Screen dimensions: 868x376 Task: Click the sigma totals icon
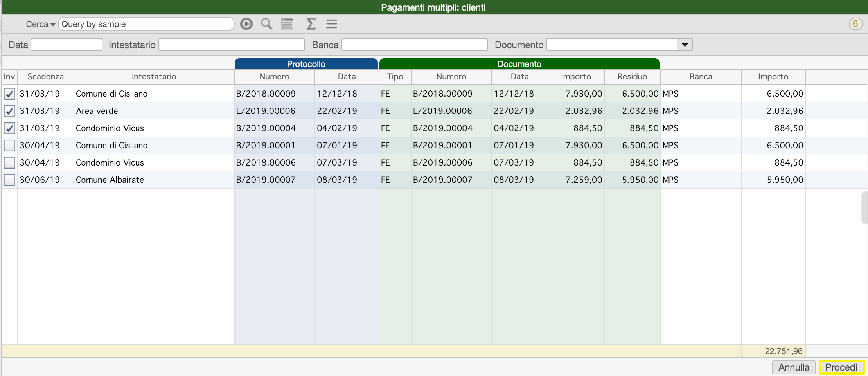coord(311,24)
